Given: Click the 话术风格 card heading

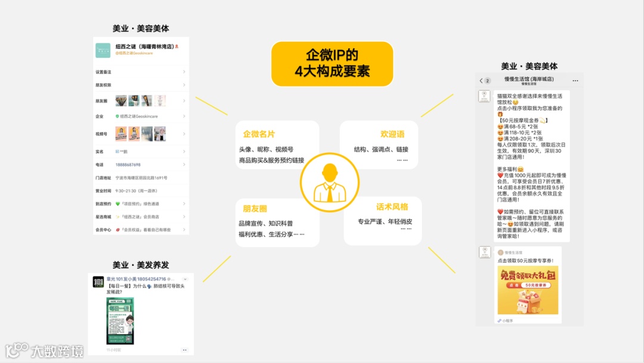Looking at the screenshot, I should click(392, 207).
